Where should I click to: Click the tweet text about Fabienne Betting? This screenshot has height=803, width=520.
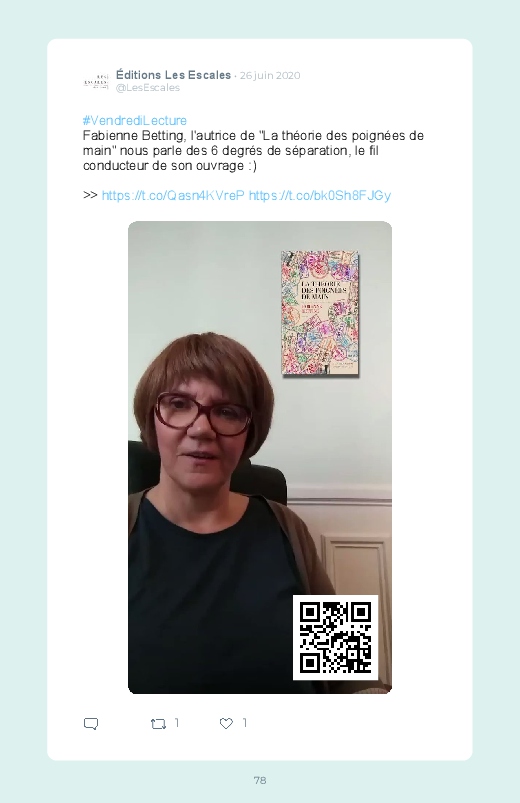coord(253,151)
